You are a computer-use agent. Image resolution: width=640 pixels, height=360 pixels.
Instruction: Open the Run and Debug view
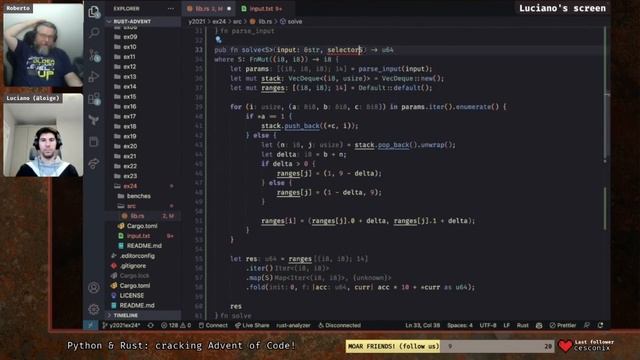(94, 77)
